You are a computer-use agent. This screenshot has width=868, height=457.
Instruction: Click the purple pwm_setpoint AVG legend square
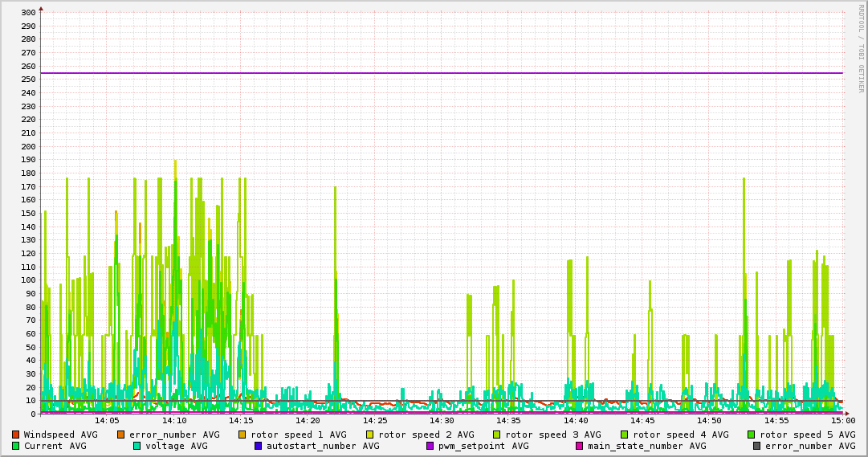point(430,446)
